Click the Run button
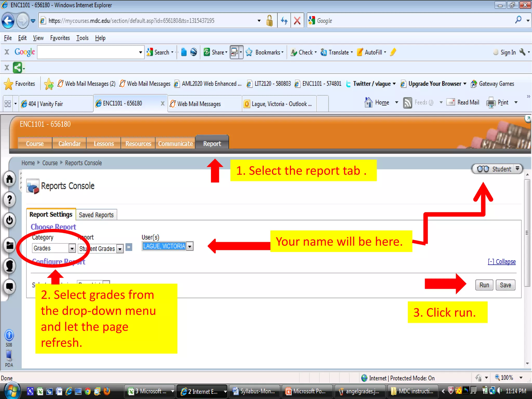Screen dimensions: 532x399 (484, 285)
